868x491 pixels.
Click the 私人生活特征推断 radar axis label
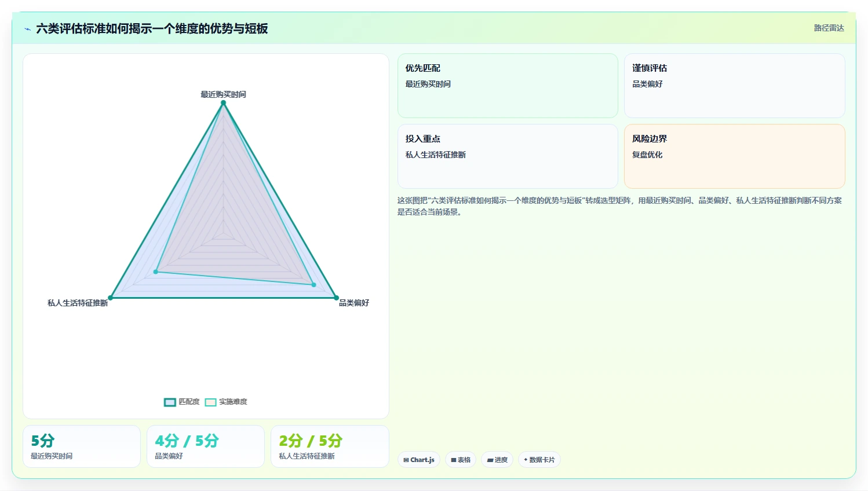(x=78, y=303)
